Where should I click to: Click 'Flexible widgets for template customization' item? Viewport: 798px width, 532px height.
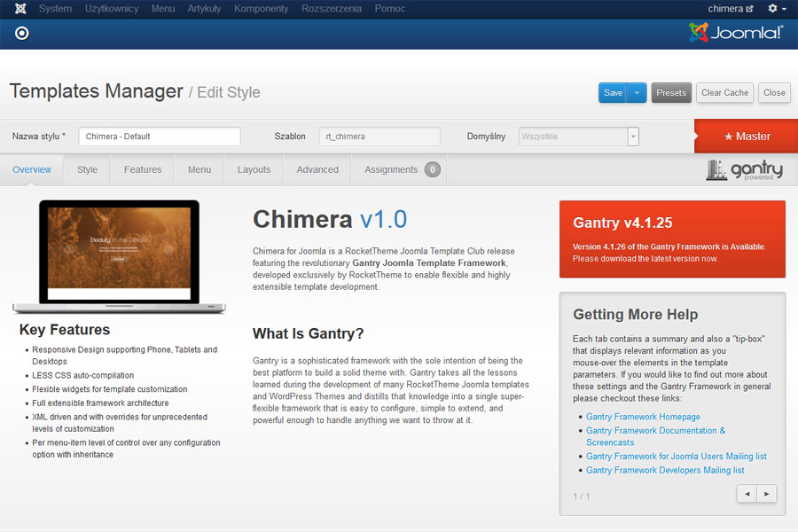tap(109, 389)
